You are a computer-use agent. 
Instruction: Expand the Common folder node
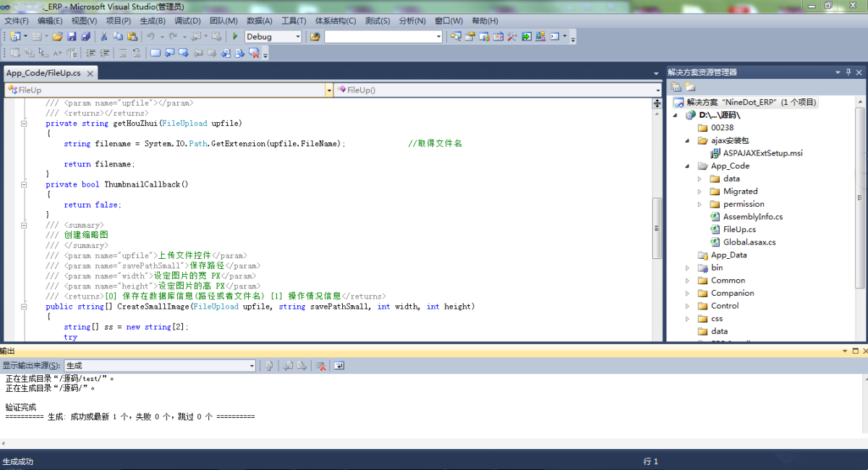pyautogui.click(x=688, y=281)
